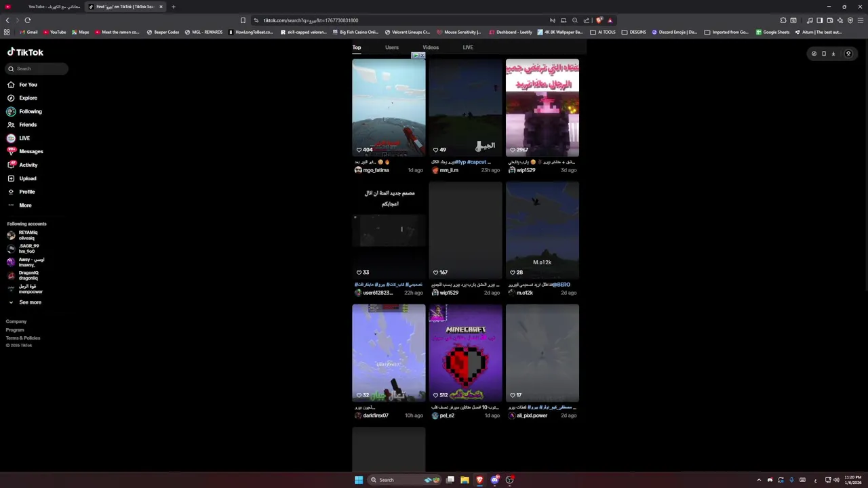Reload the current page
The height and width of the screenshot is (488, 868).
click(x=27, y=20)
